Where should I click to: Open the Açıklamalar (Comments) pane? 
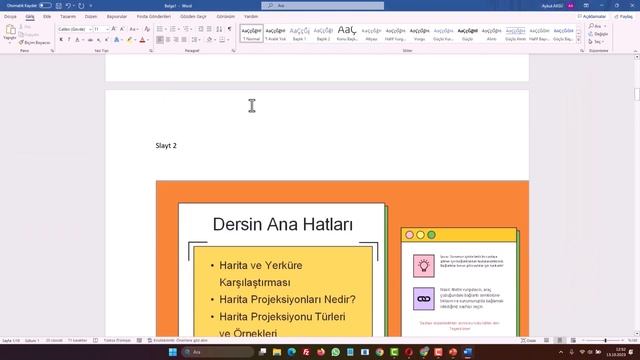click(x=591, y=17)
